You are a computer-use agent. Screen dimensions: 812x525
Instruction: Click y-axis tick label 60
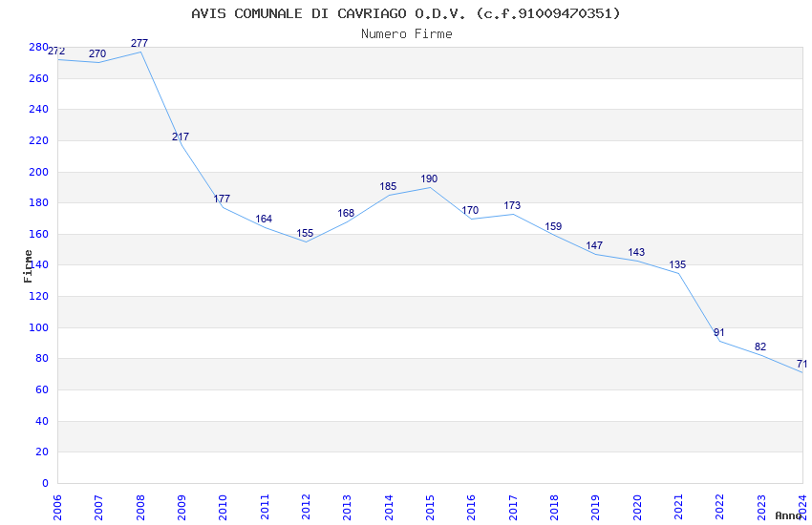(42, 390)
